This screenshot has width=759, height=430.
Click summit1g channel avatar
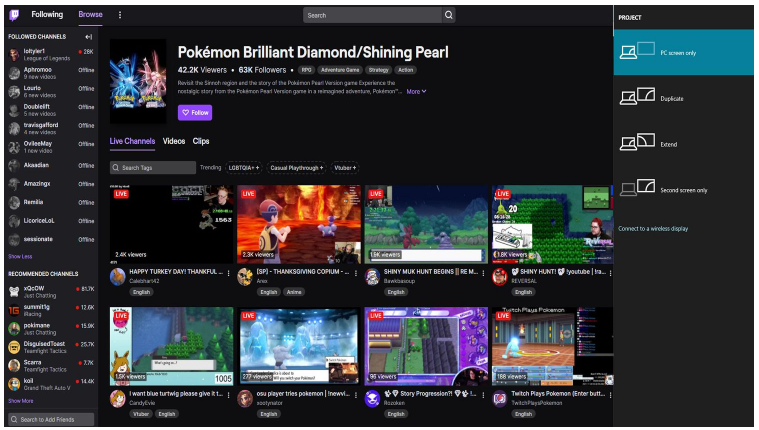point(15,310)
